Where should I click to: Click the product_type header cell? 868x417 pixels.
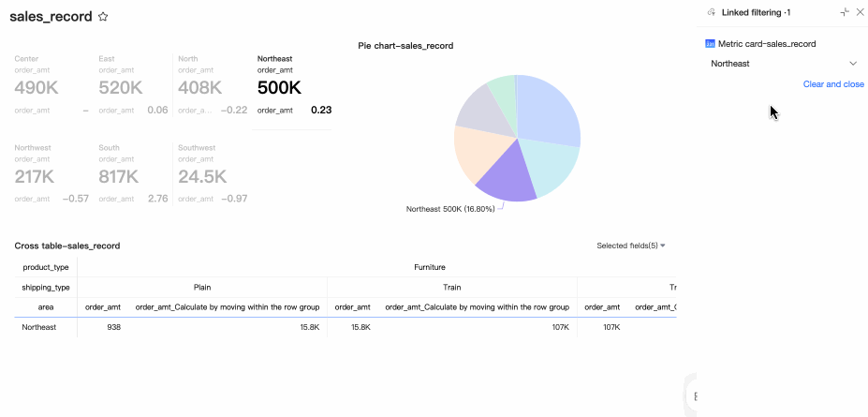coord(46,267)
